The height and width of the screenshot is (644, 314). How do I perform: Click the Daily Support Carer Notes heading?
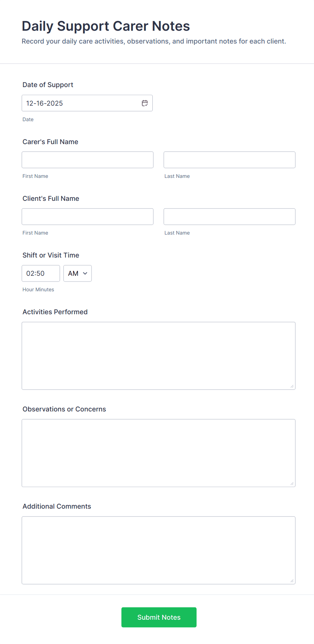click(106, 26)
